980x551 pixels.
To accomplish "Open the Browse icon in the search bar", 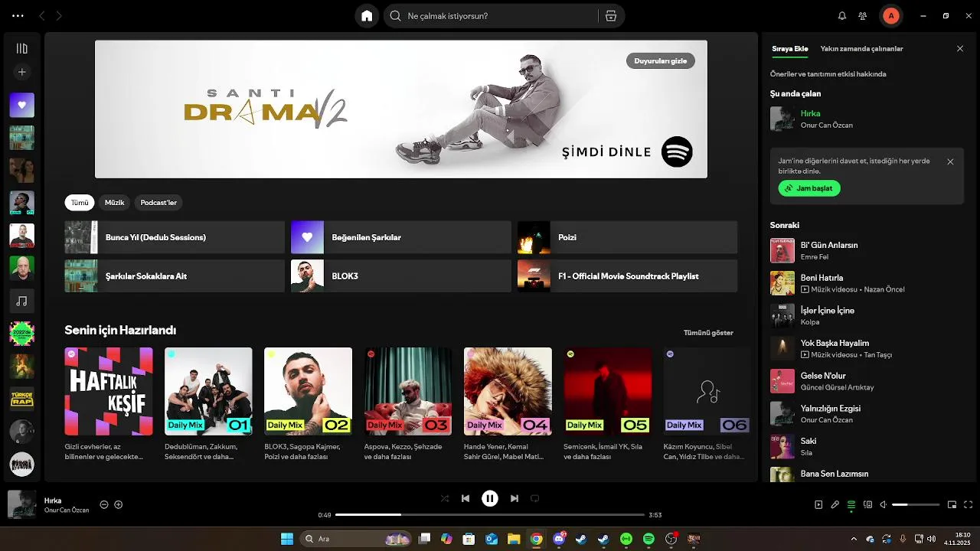I will pos(610,15).
